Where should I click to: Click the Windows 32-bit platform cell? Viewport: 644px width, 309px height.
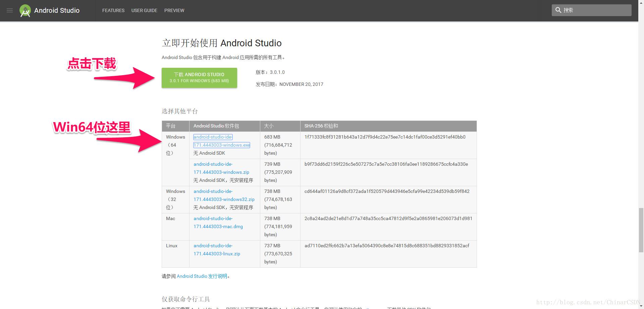click(175, 199)
